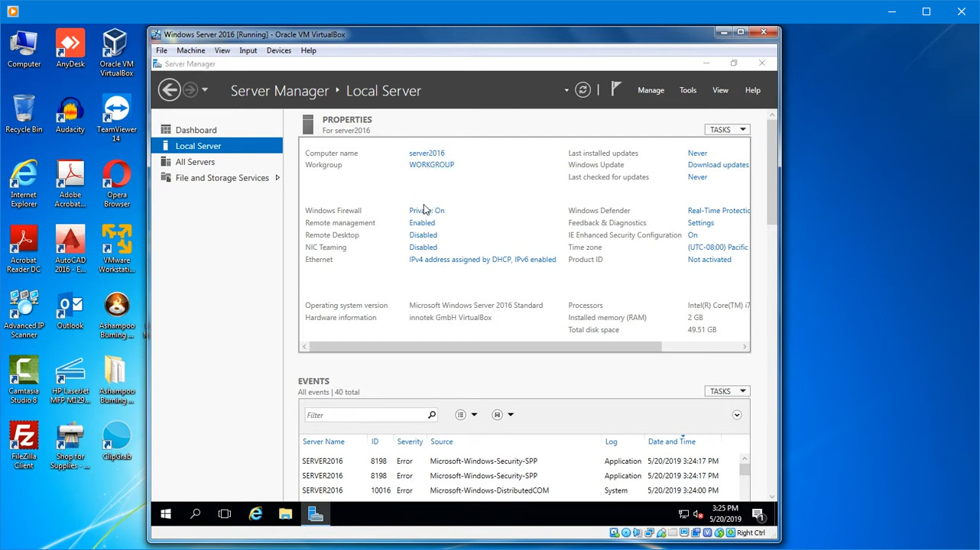Click the refresh icon in Server Manager header

pos(582,90)
